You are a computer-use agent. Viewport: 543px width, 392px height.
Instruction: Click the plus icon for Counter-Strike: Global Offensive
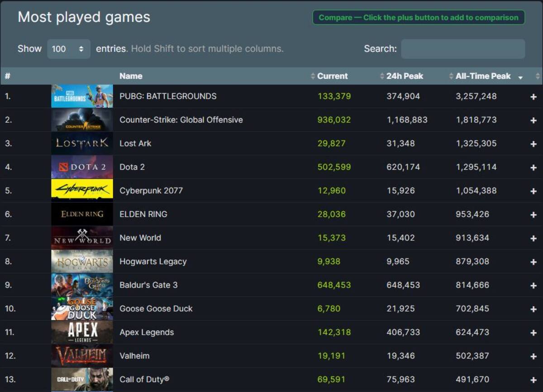click(533, 120)
